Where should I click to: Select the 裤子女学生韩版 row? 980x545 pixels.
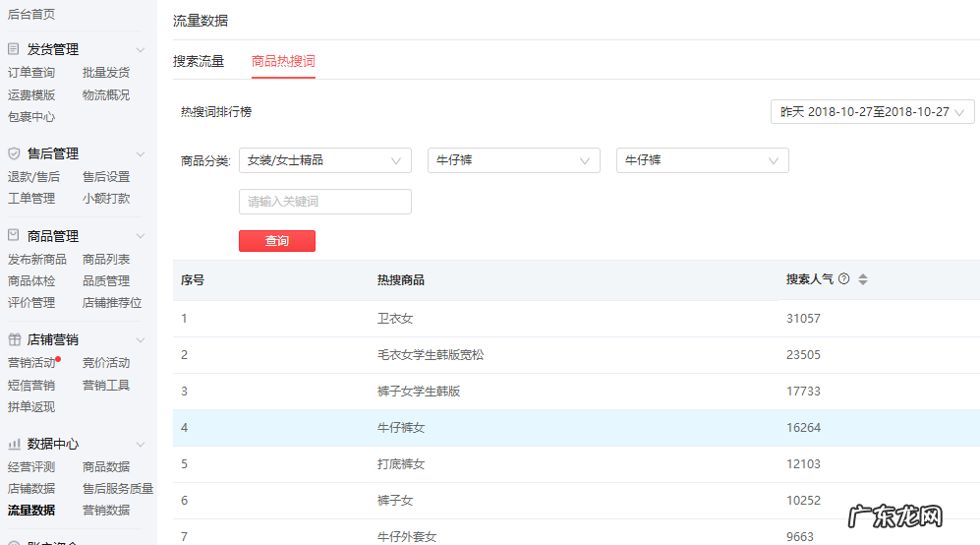pyautogui.click(x=576, y=392)
